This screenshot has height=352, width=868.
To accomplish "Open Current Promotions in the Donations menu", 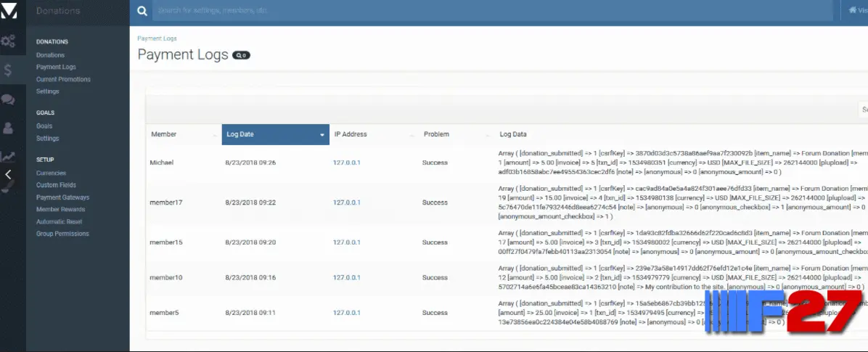I will point(63,79).
